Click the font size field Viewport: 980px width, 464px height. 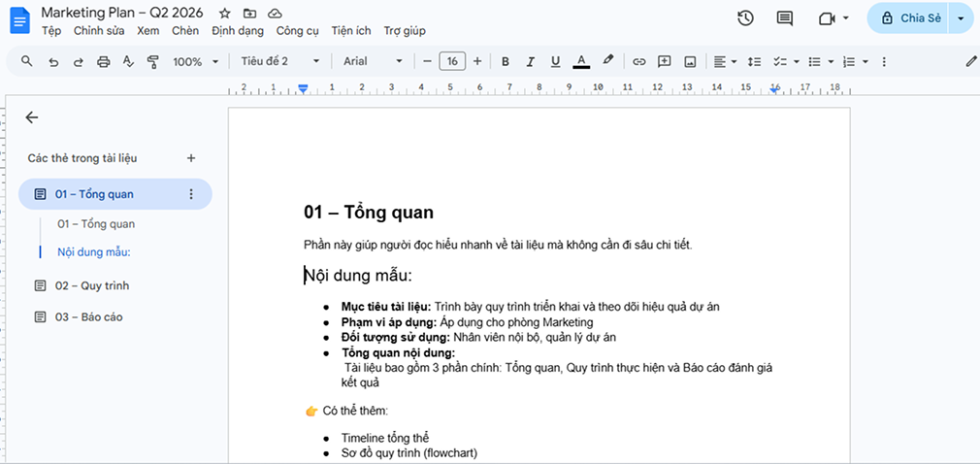pos(452,61)
